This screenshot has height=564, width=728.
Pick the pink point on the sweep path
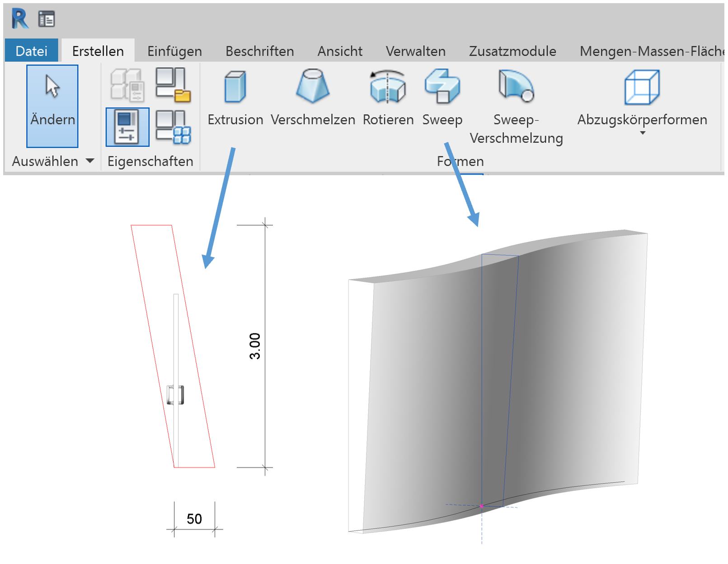tap(482, 506)
